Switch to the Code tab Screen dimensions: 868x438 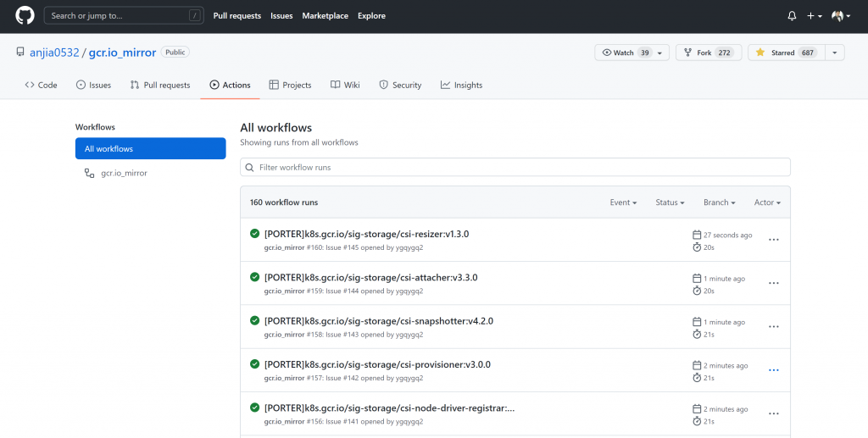pyautogui.click(x=41, y=86)
